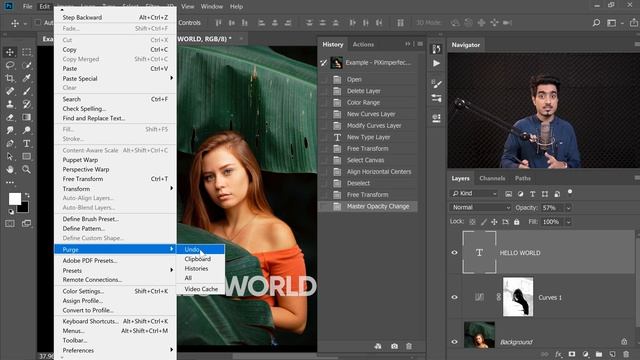Viewport: 640px width, 360px height.
Task: Select Step Backward menu entry
Action: [116, 18]
